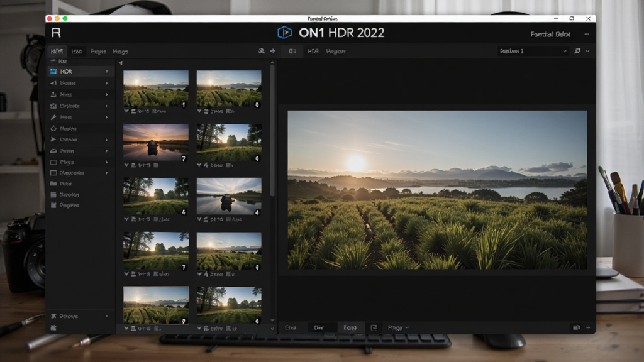Open the chevron next to the search icon
This screenshot has height=362, width=644.
(x=588, y=51)
